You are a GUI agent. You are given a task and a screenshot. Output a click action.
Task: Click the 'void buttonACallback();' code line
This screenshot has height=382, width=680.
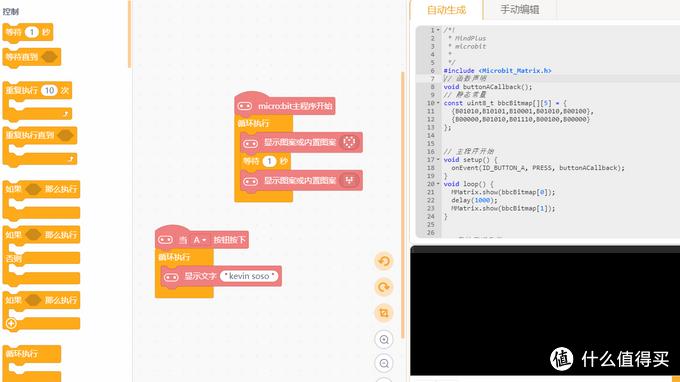tap(488, 87)
